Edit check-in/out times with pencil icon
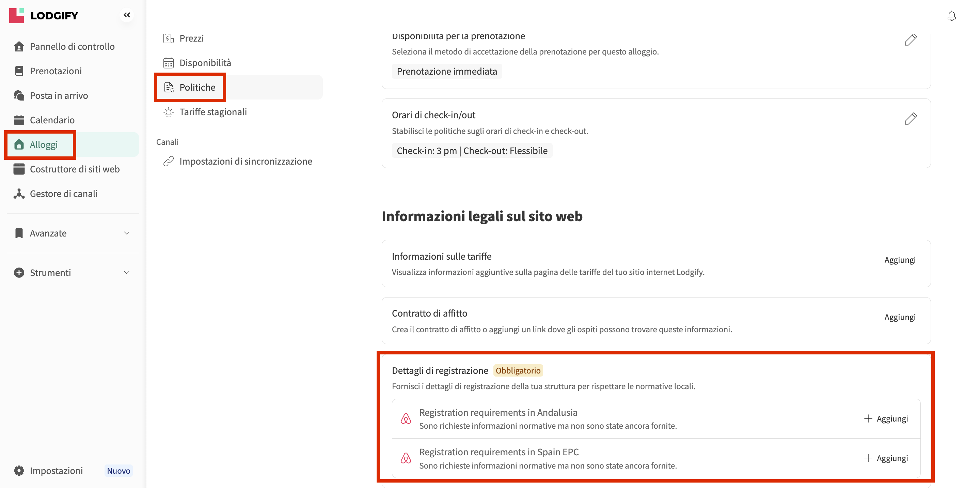Screen dimensions: 980x488 point(911,119)
